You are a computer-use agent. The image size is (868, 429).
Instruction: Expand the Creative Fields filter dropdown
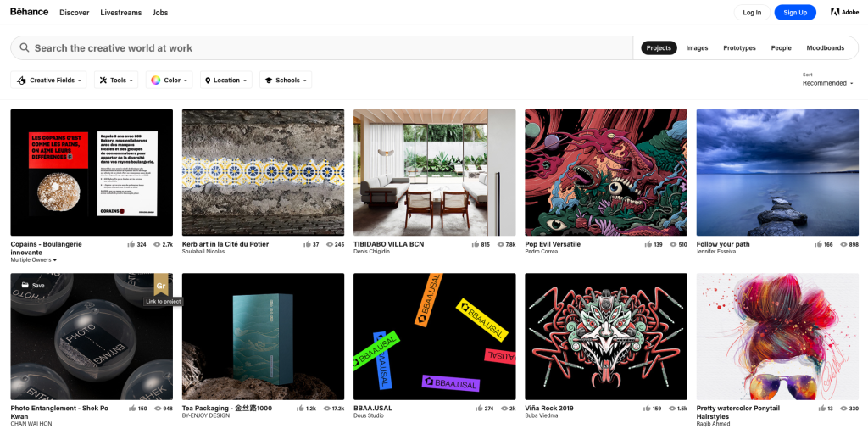pos(50,81)
